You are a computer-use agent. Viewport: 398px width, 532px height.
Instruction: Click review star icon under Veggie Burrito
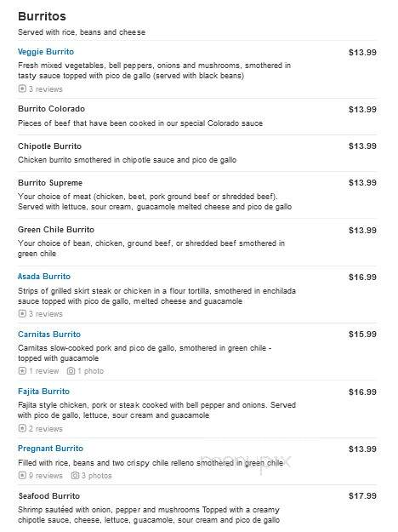tap(22, 89)
